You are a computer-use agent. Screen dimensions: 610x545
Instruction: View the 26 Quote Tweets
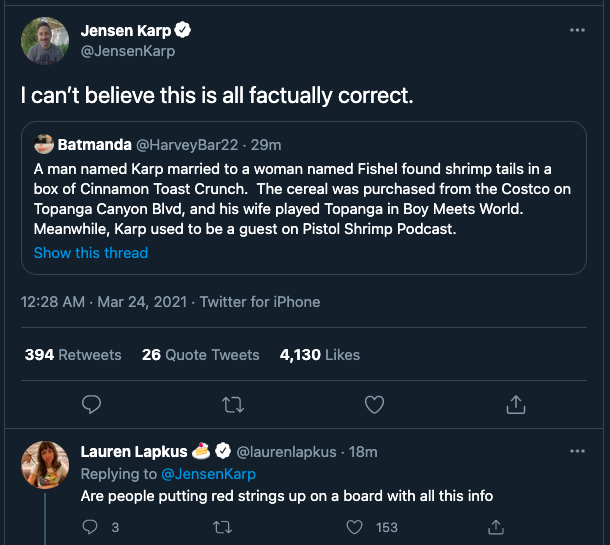pyautogui.click(x=200, y=355)
